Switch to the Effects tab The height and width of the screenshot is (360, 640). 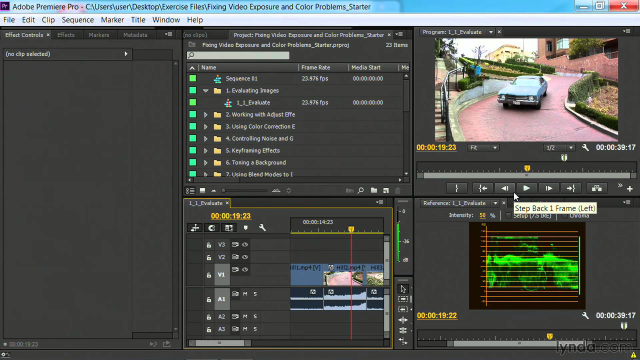click(66, 35)
